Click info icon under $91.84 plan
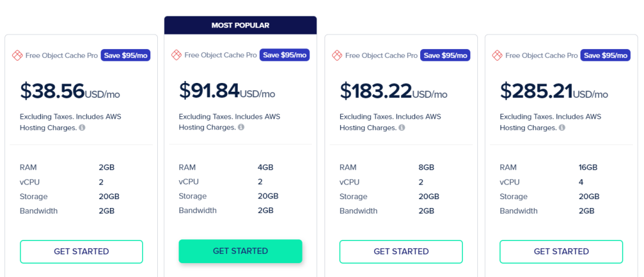644x277 pixels. coord(241,128)
